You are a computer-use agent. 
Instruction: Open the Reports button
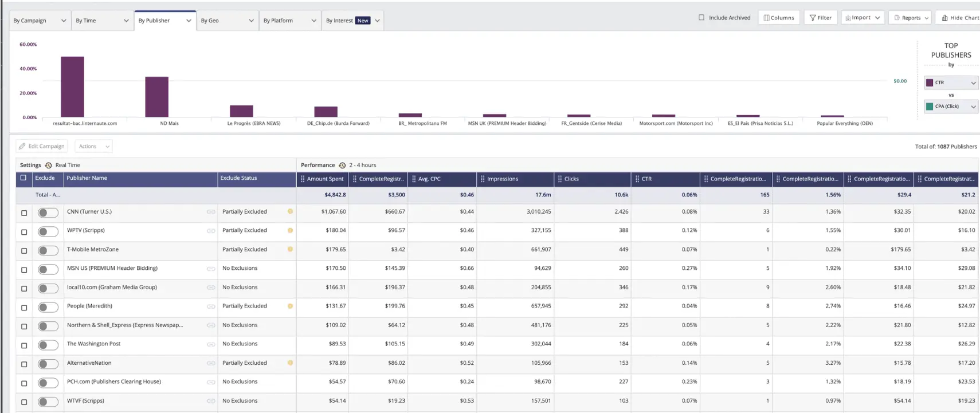point(911,18)
